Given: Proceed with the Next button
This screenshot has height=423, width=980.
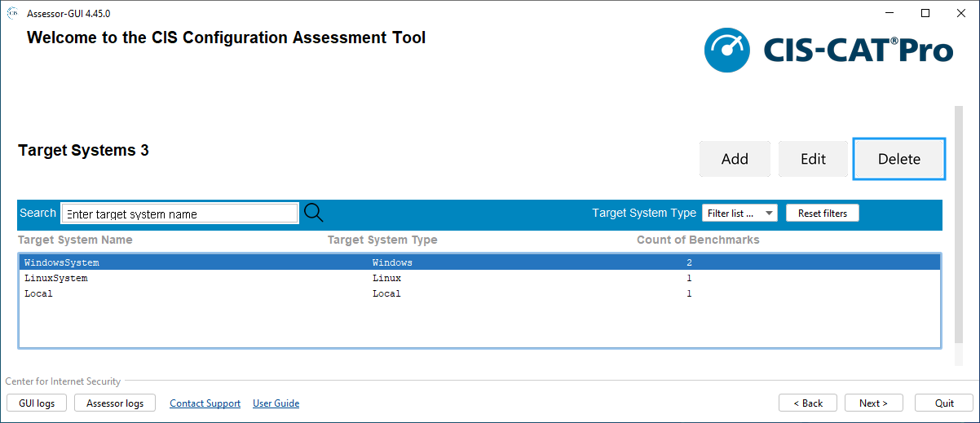Looking at the screenshot, I should (x=873, y=403).
